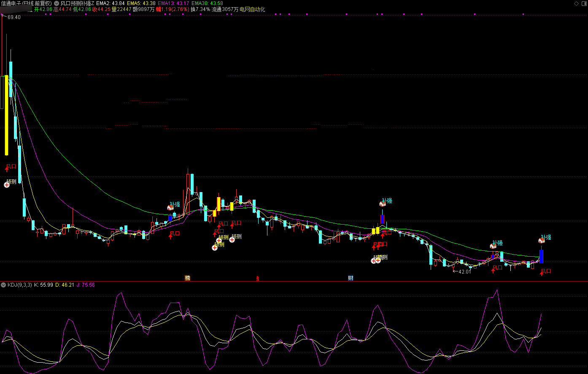This screenshot has height=374, width=588.
Task: Click the rightmost 风口 red arrow signal
Action: click(542, 274)
